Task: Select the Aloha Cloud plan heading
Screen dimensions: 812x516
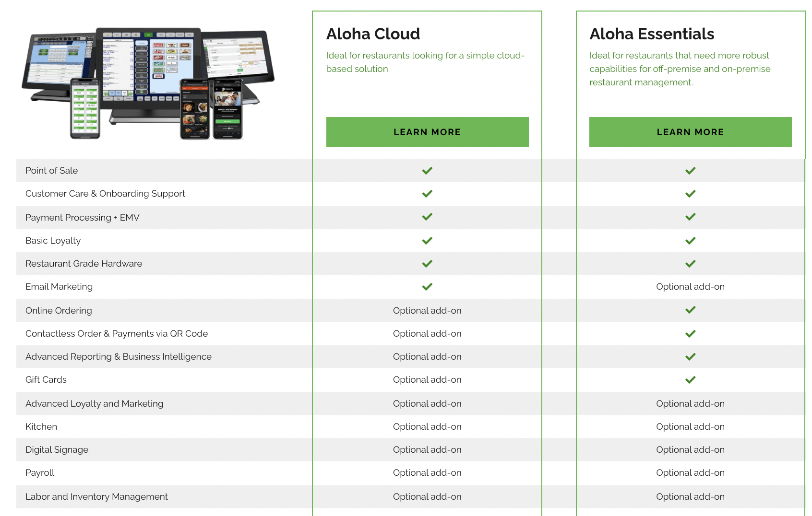Action: 373,34
